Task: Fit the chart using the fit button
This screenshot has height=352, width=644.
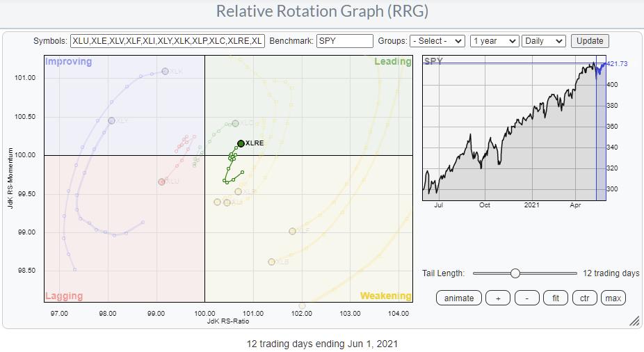Action: point(556,298)
